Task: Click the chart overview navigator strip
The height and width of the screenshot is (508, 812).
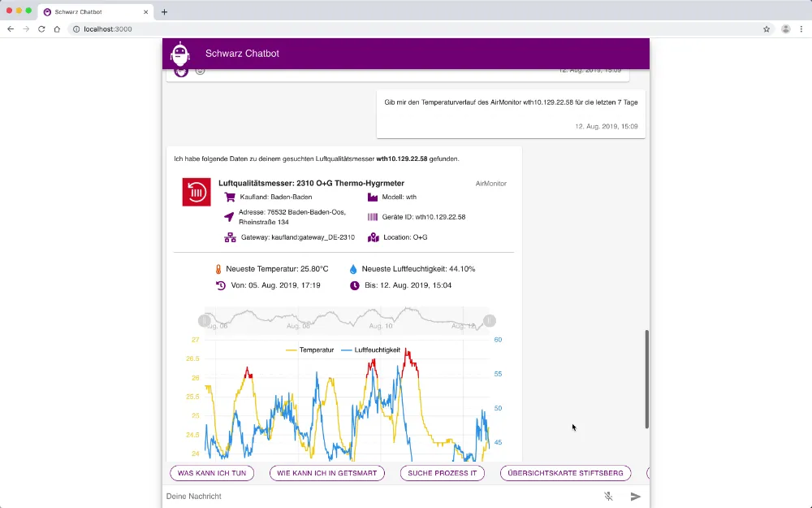Action: click(347, 319)
